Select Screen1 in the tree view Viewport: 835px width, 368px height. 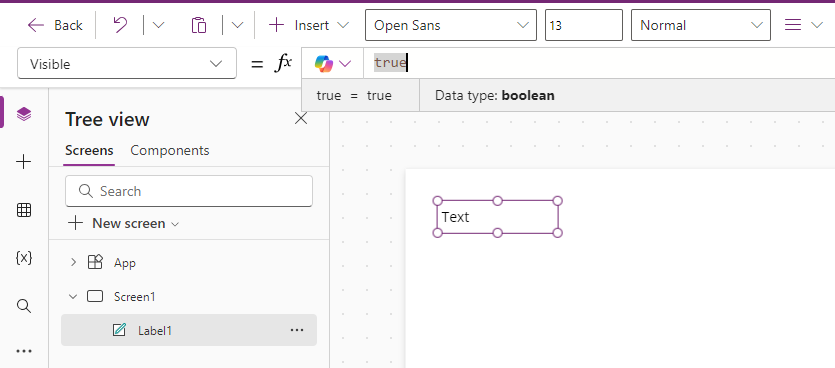134,297
